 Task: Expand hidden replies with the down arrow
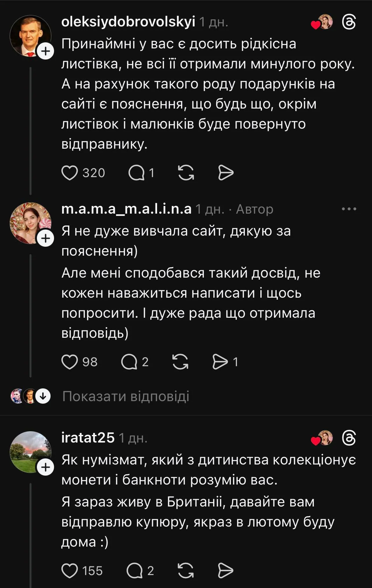tap(43, 396)
